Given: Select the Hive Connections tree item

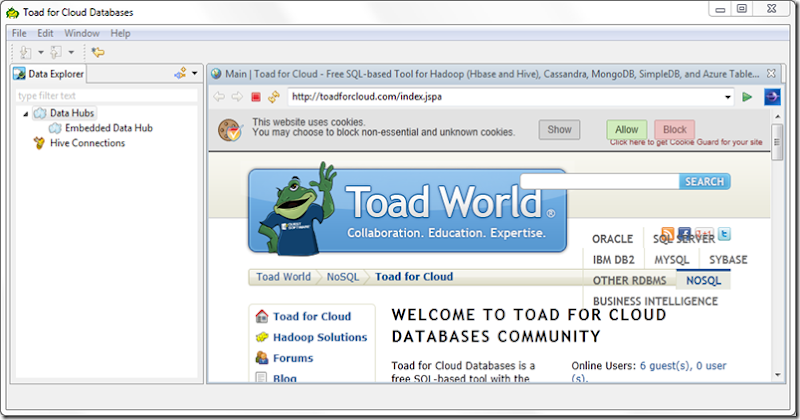Looking at the screenshot, I should point(87,143).
